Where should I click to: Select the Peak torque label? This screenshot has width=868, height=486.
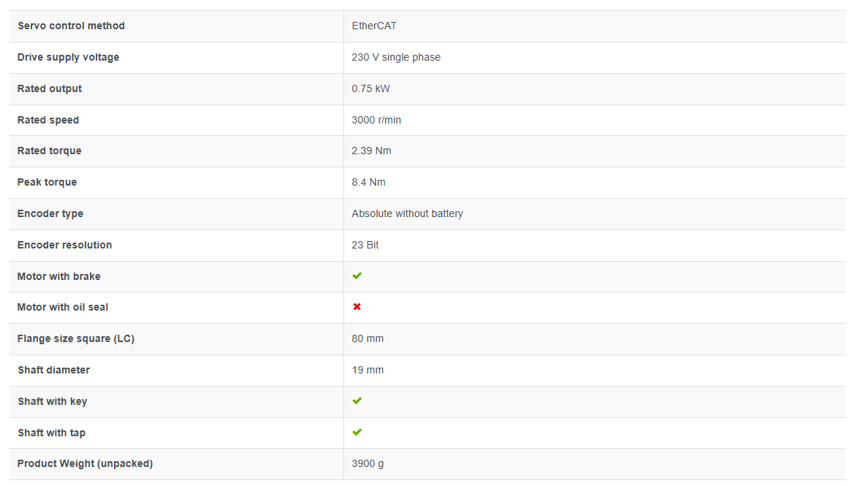click(47, 182)
